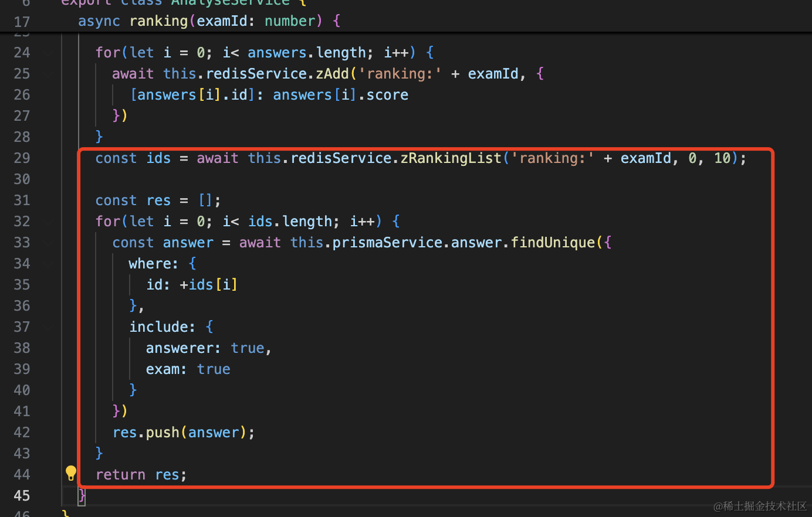Fold the zAdd call block at line 25

tap(48, 74)
